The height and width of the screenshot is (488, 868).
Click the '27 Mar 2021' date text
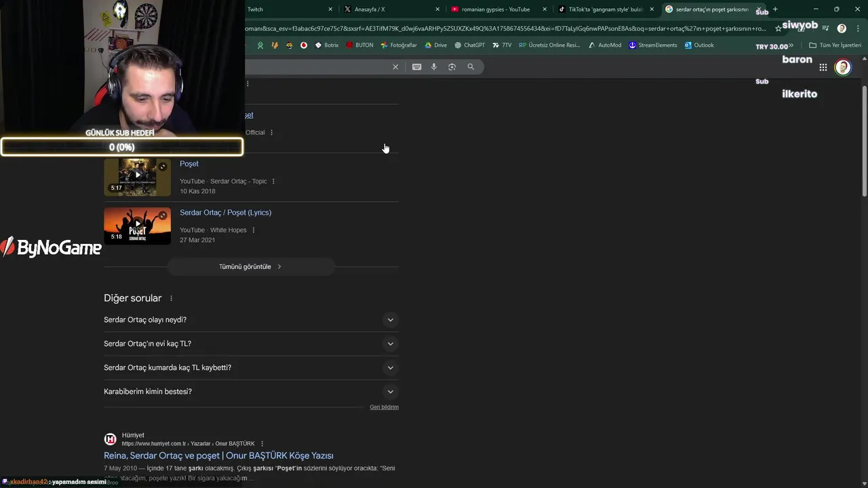(x=197, y=240)
